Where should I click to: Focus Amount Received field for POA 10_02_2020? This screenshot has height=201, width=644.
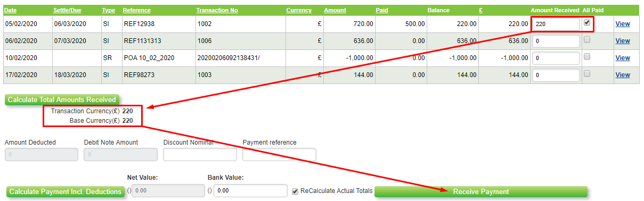point(556,58)
